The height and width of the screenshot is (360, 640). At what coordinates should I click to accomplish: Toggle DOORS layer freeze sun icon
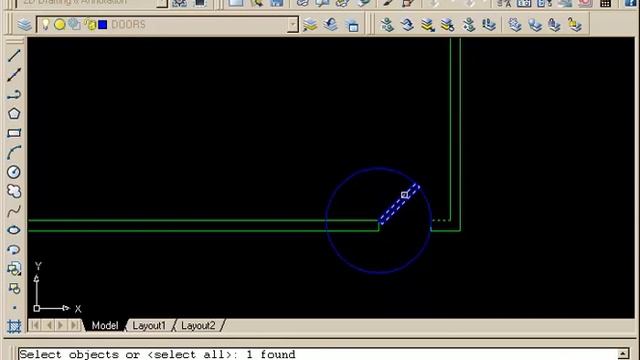coord(60,24)
